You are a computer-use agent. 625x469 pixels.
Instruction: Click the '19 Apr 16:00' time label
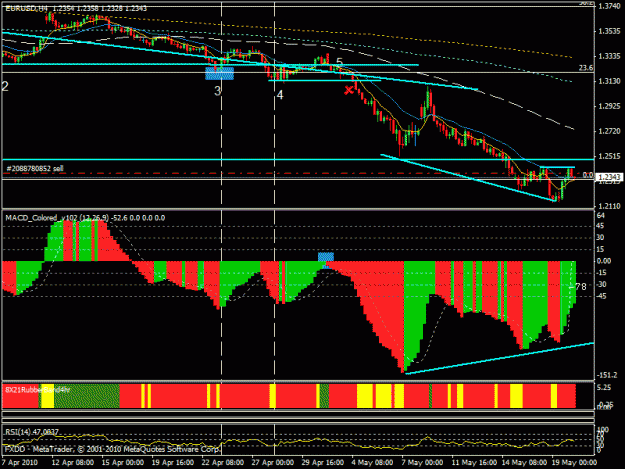click(173, 463)
